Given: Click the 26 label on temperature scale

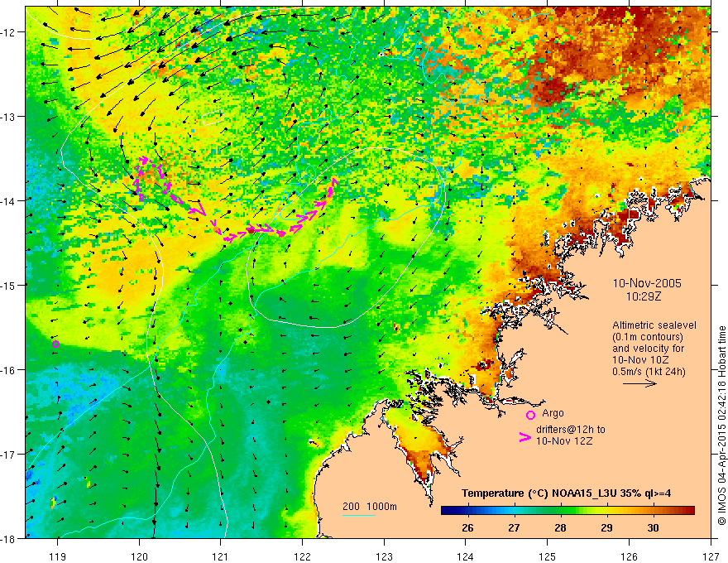Looking at the screenshot, I should (x=467, y=528).
